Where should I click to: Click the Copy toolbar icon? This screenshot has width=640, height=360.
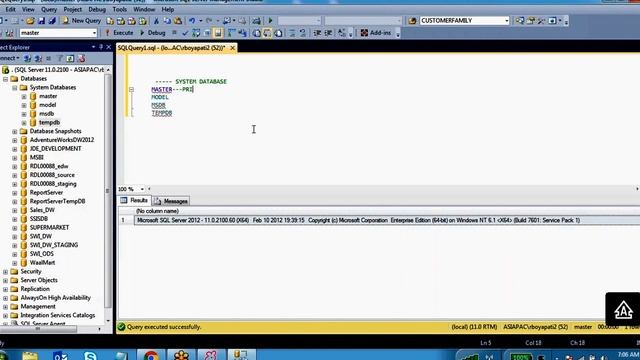[167, 21]
